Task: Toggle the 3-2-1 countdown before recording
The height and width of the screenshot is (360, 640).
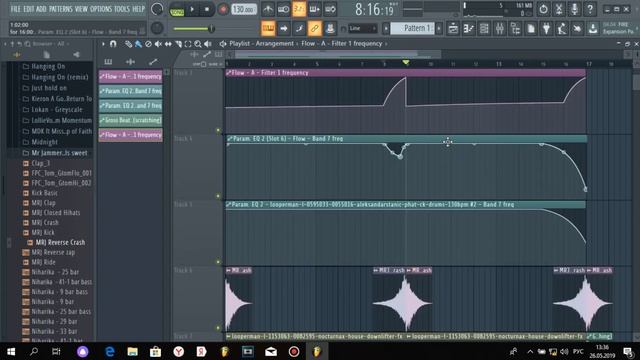Action: tap(299, 9)
